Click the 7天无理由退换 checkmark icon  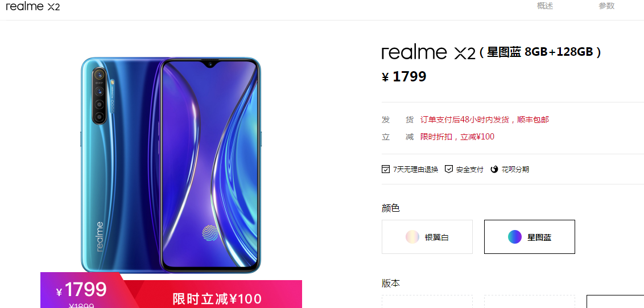pos(386,169)
